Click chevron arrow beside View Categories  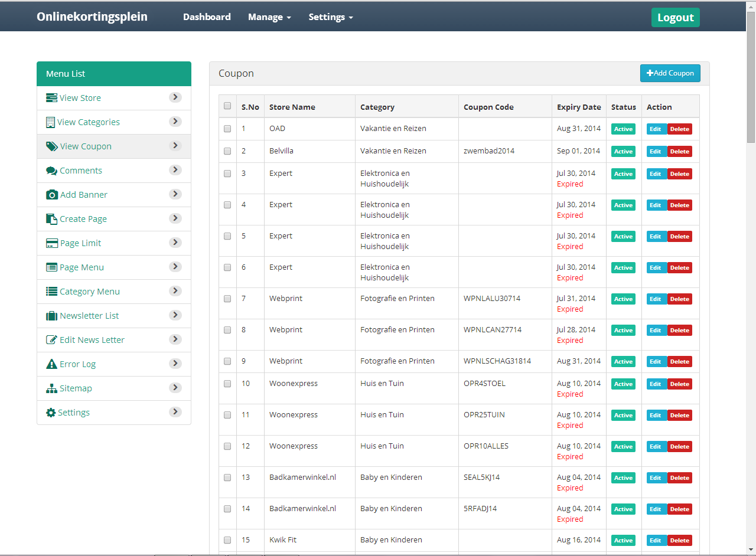(x=175, y=122)
